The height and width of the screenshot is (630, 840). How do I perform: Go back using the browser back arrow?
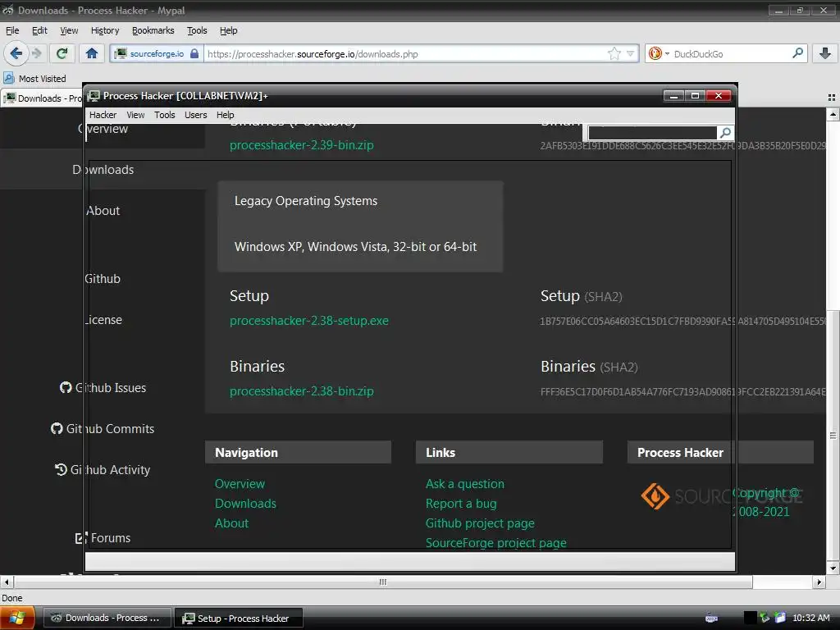pos(16,53)
